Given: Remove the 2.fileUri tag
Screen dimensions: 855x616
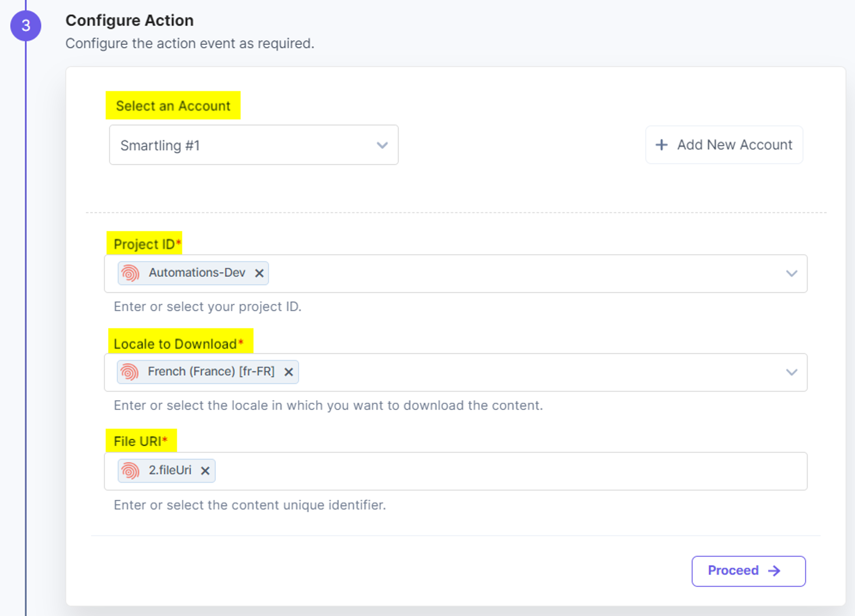Looking at the screenshot, I should coord(205,470).
